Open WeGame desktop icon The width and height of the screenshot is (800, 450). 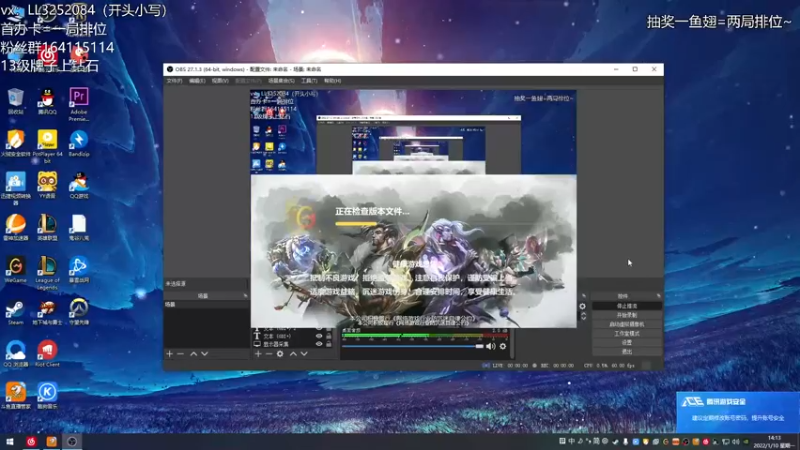click(x=16, y=270)
